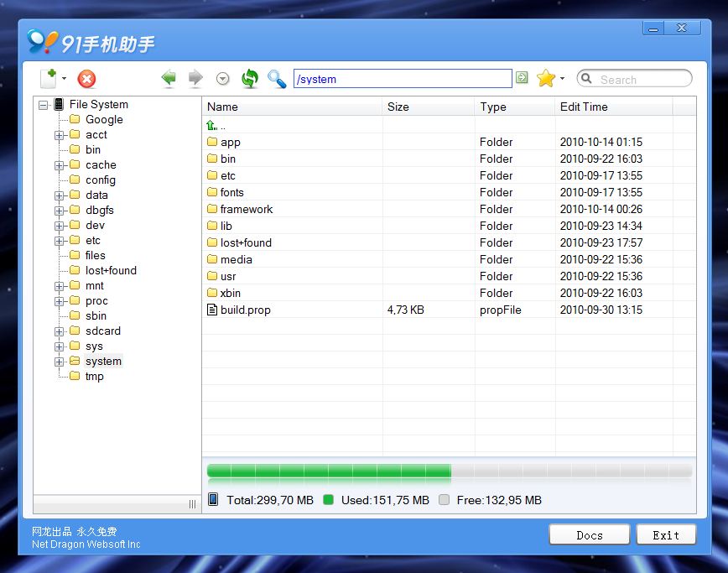The image size is (728, 573).
Task: Click the magnifier search icon in toolbar
Action: click(x=277, y=79)
